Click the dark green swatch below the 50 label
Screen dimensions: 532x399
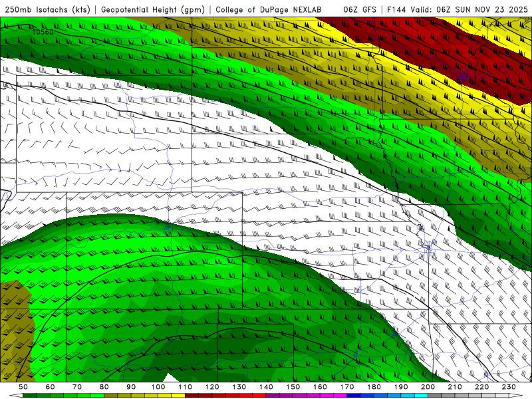(x=30, y=396)
